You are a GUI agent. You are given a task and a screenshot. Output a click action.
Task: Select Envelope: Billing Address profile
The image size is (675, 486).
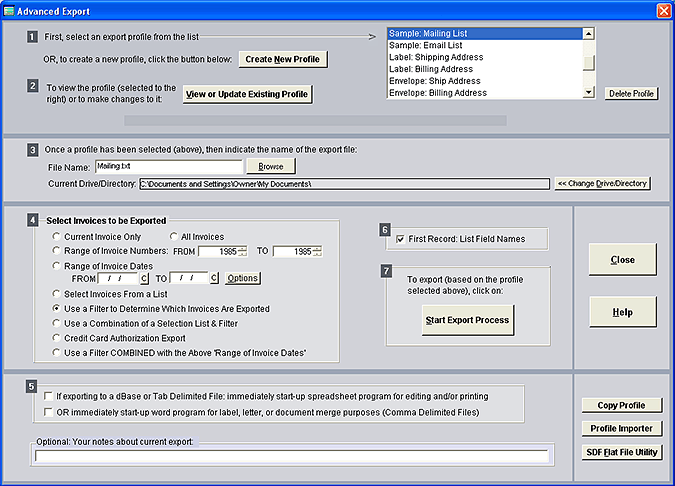(x=439, y=93)
